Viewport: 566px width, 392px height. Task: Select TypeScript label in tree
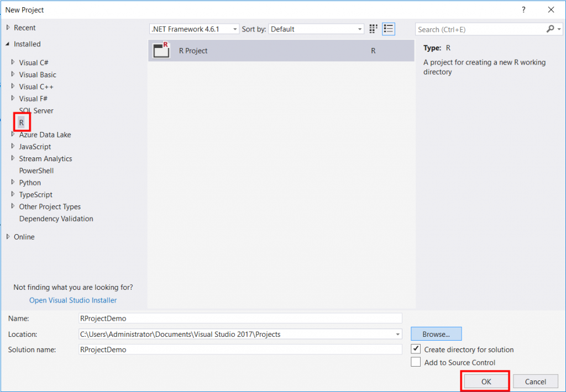36,195
